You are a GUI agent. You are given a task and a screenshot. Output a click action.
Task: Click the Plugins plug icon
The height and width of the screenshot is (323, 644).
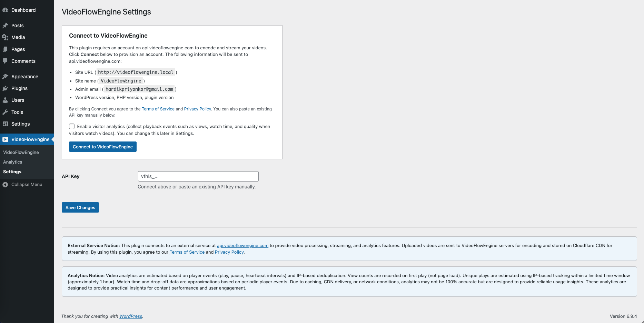[5, 88]
